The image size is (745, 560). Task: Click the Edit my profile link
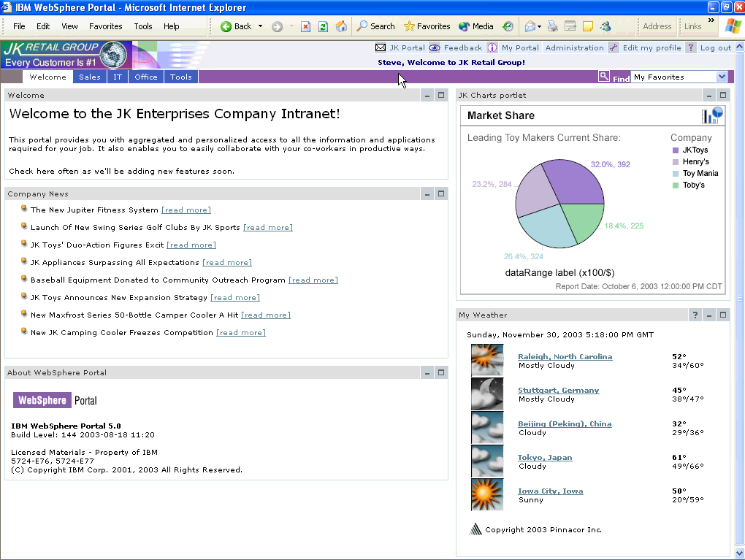[x=652, y=47]
